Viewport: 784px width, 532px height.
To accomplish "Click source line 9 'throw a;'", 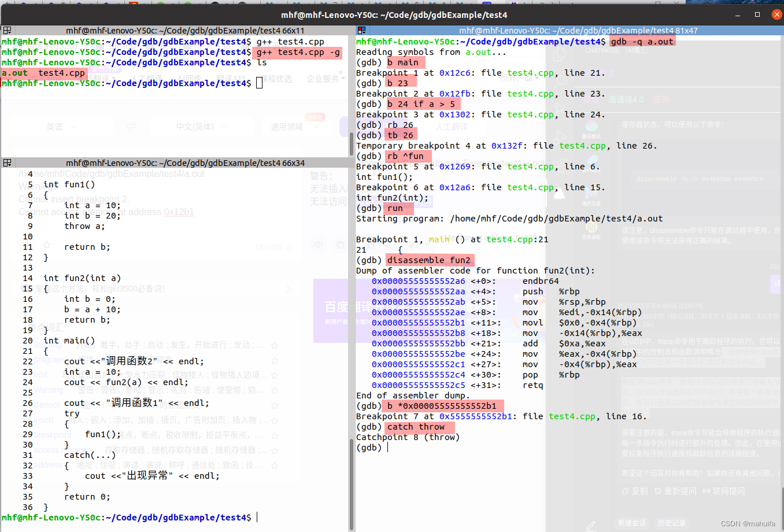I will (85, 226).
